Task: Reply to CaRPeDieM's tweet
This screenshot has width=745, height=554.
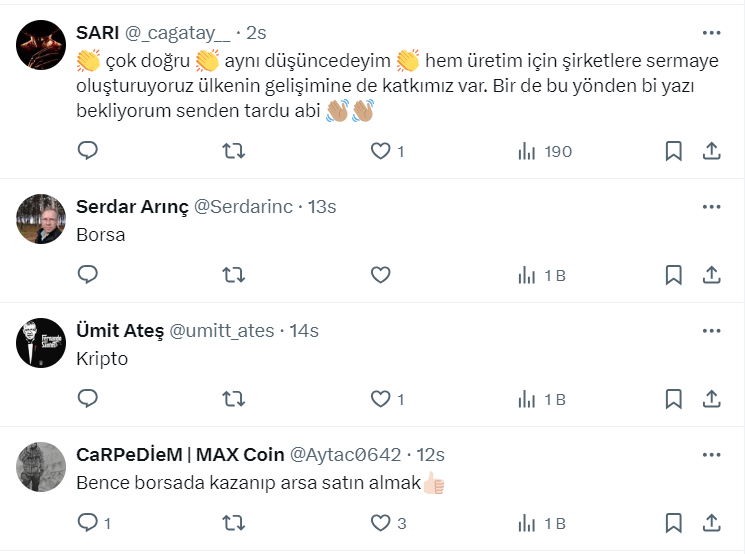Action: point(88,523)
